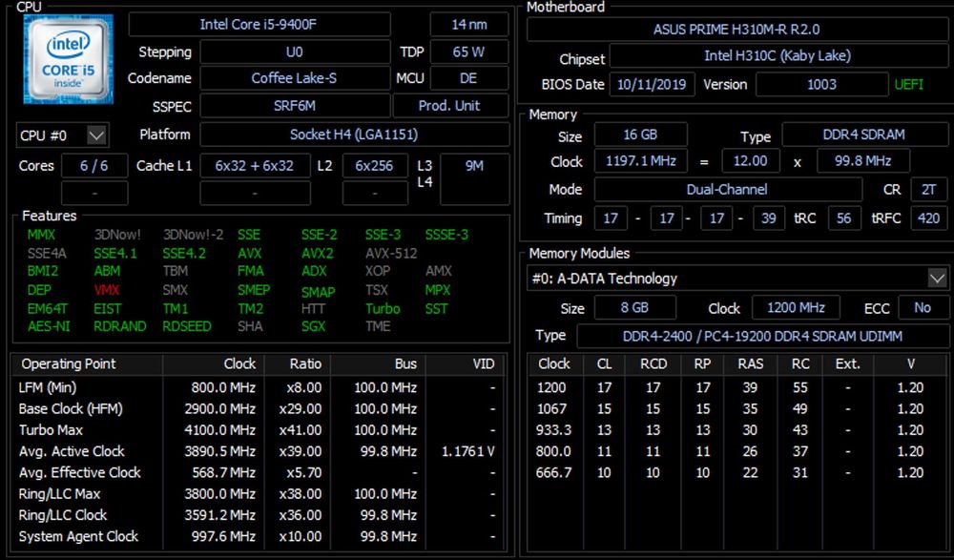Click the AVX2 feature flag
The image size is (954, 560).
pyautogui.click(x=317, y=253)
